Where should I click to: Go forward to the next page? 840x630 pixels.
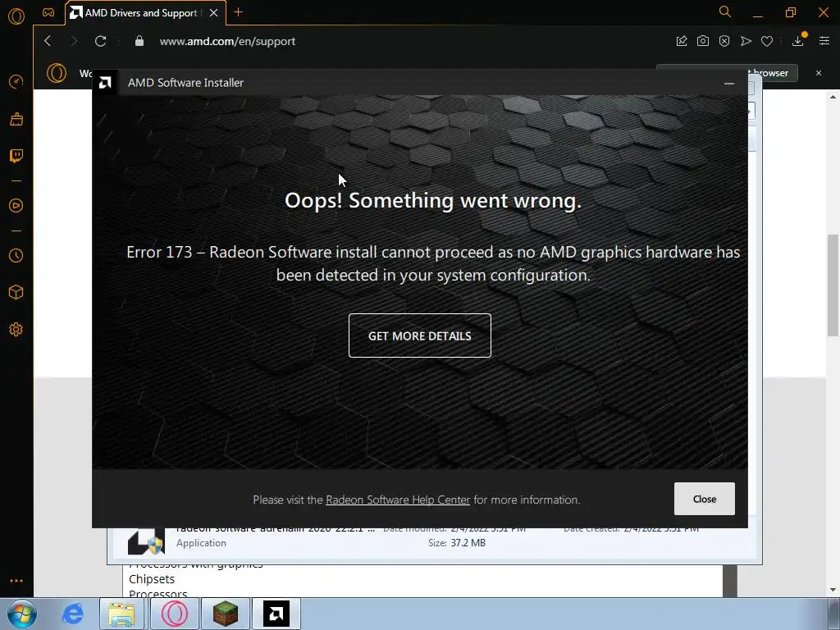[74, 41]
